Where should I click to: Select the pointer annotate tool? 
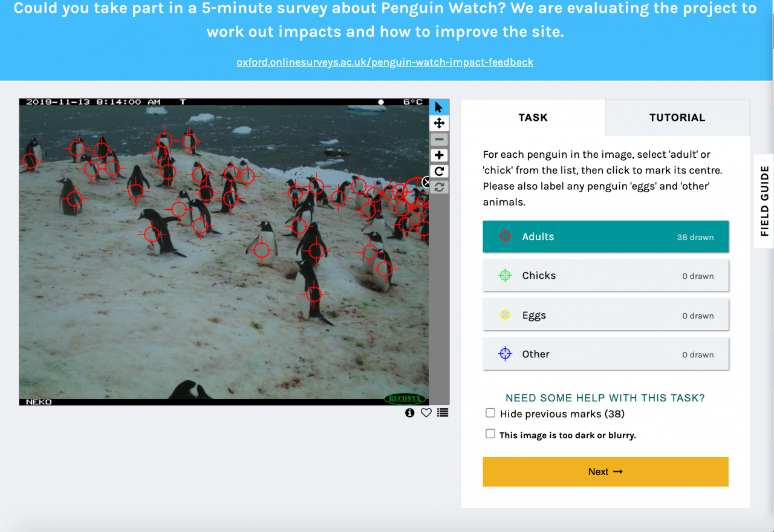point(439,107)
